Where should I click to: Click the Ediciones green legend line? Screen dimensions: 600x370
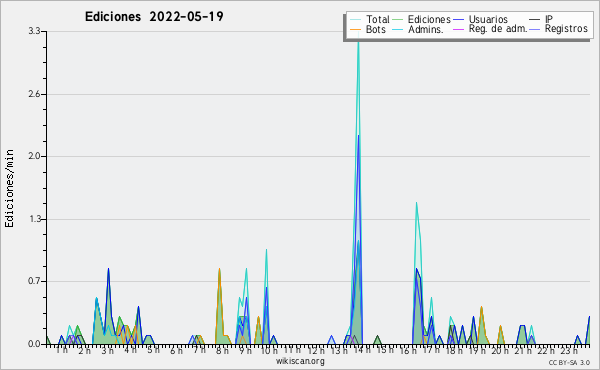tap(398, 20)
